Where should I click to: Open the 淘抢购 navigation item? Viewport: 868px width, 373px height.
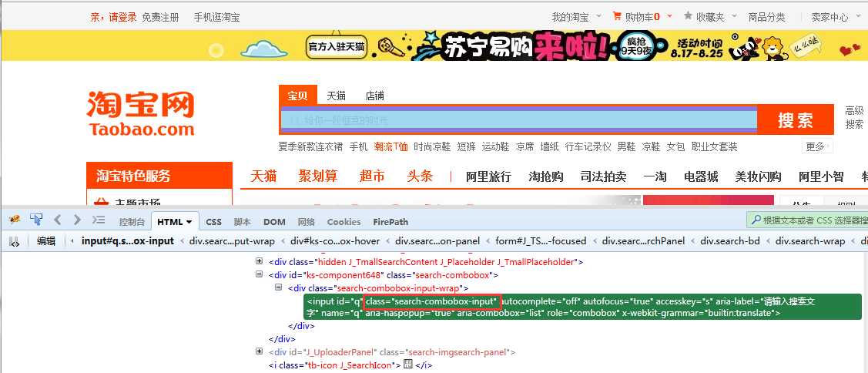coord(546,176)
